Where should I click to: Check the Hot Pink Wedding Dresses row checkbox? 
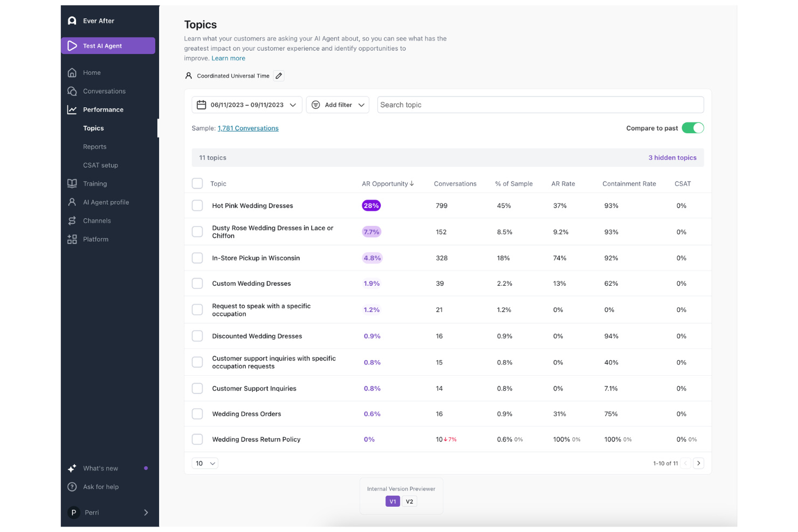[x=197, y=205]
